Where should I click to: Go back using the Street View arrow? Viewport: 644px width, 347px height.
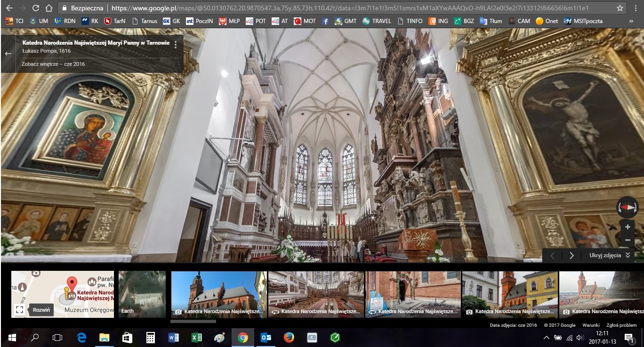point(8,54)
